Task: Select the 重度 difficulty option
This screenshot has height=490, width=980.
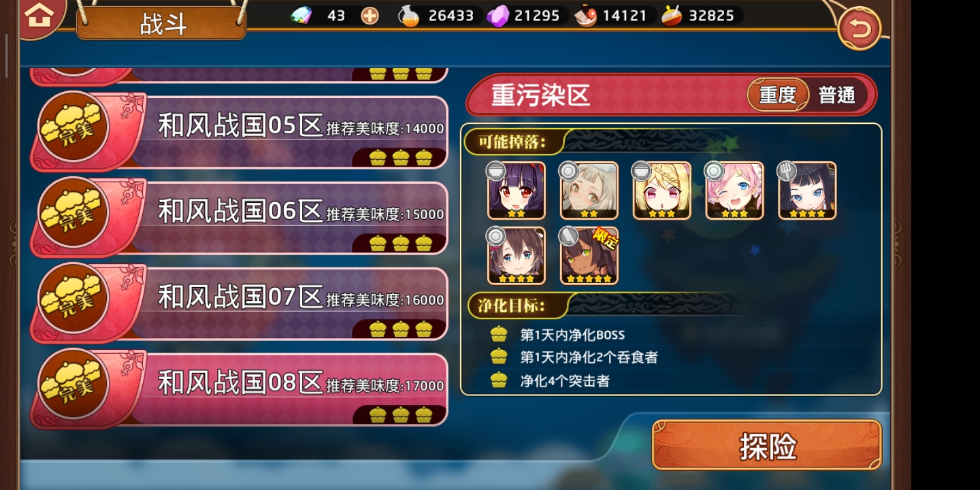Action: [x=778, y=95]
